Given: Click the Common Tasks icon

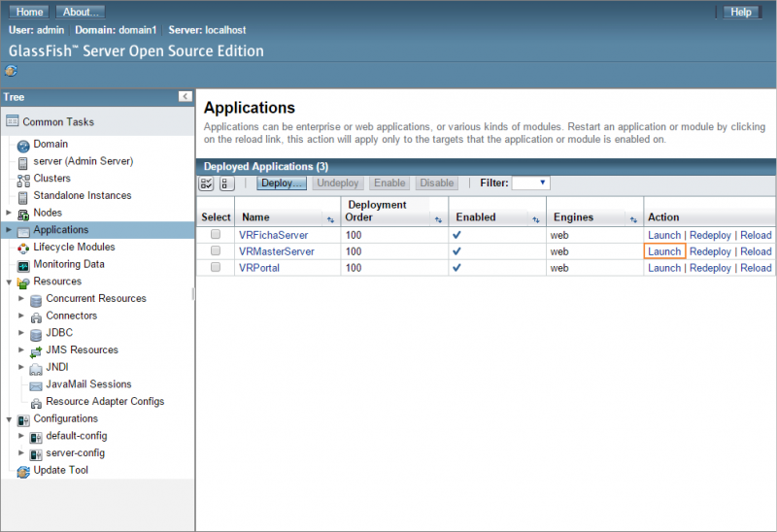Looking at the screenshot, I should 13,120.
